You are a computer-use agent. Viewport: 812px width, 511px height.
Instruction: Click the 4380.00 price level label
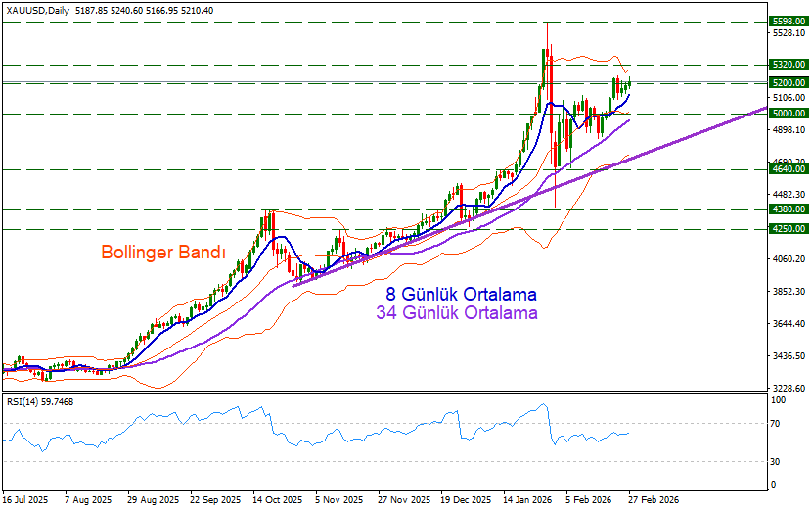787,209
